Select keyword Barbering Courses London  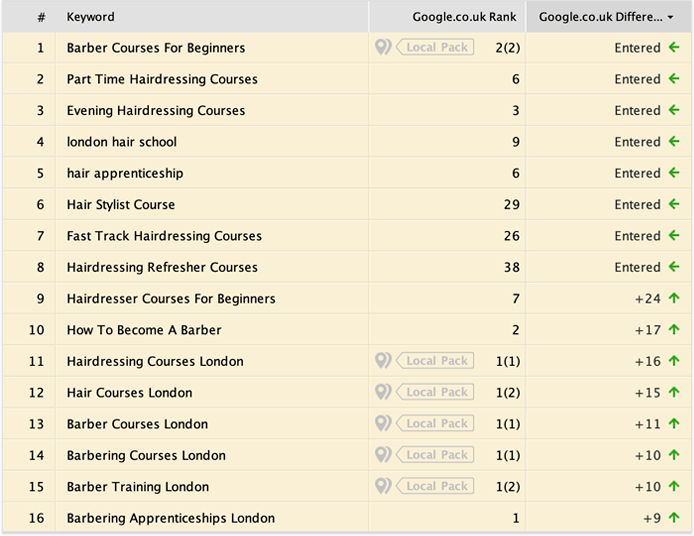(146, 456)
